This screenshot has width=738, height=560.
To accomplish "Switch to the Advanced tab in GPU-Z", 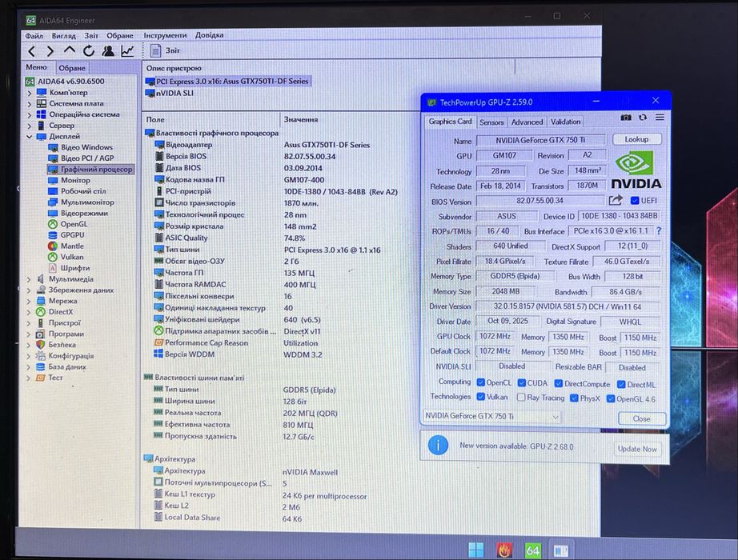I will point(527,122).
